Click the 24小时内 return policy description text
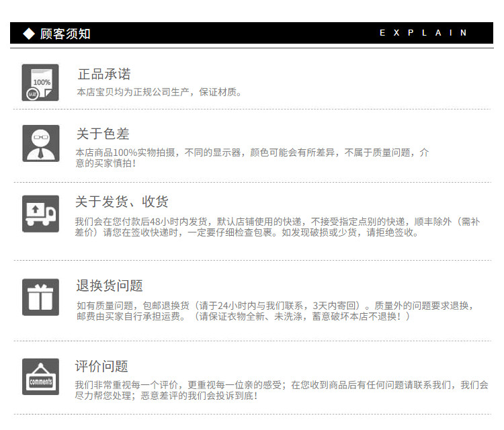 pyautogui.click(x=275, y=311)
